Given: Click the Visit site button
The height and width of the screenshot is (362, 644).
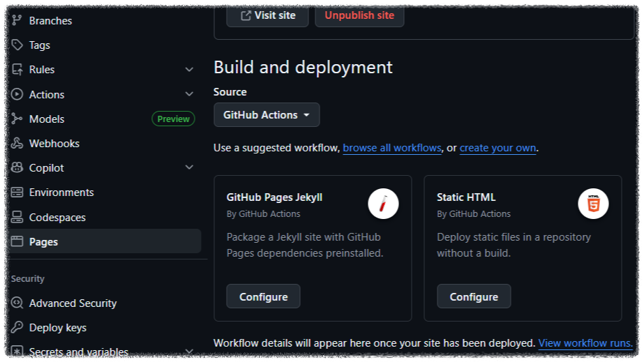Looking at the screenshot, I should 267,15.
